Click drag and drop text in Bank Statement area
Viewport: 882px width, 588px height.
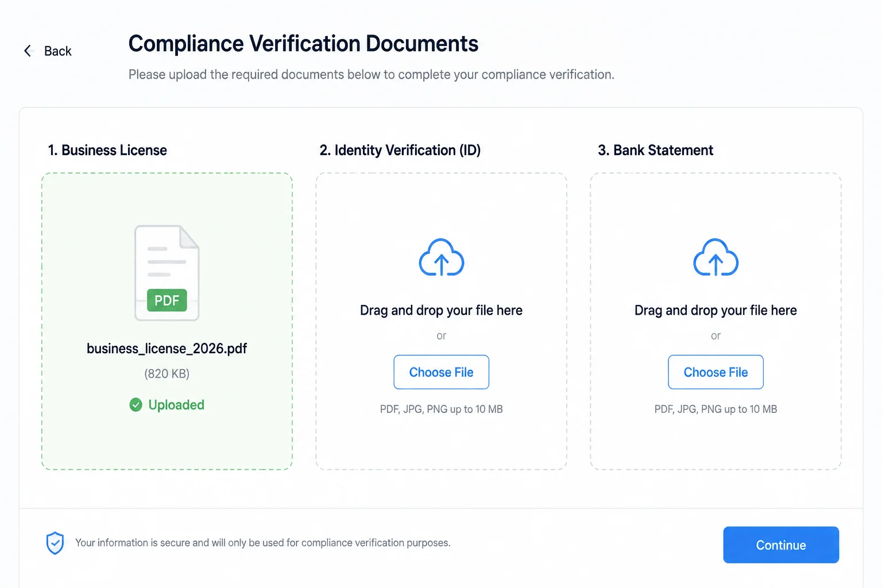[x=715, y=311]
